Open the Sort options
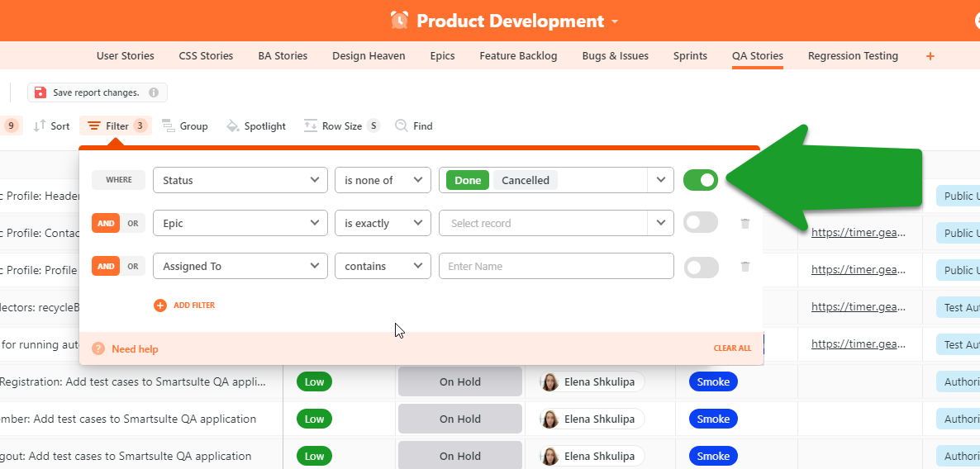 pos(51,126)
